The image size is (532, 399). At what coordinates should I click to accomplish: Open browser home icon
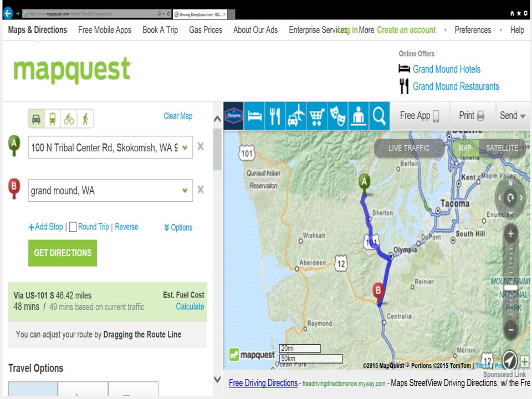tap(512, 13)
